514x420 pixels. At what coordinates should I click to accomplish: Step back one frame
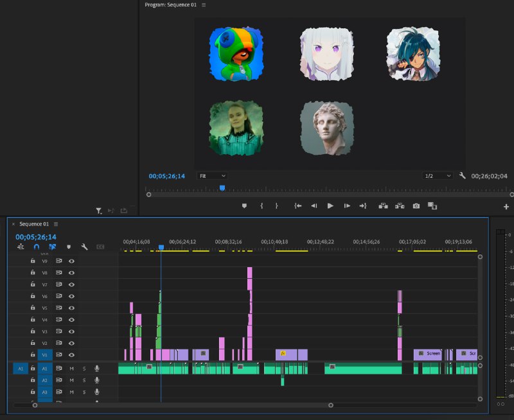tap(314, 206)
